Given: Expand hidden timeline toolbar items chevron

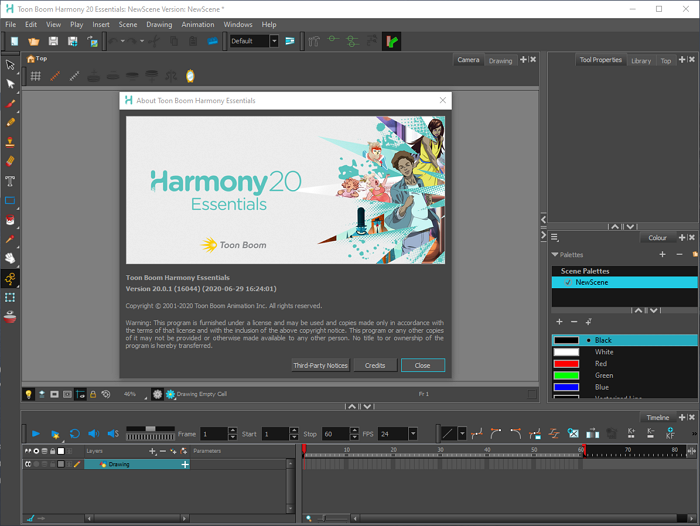Looking at the screenshot, I should 694,434.
